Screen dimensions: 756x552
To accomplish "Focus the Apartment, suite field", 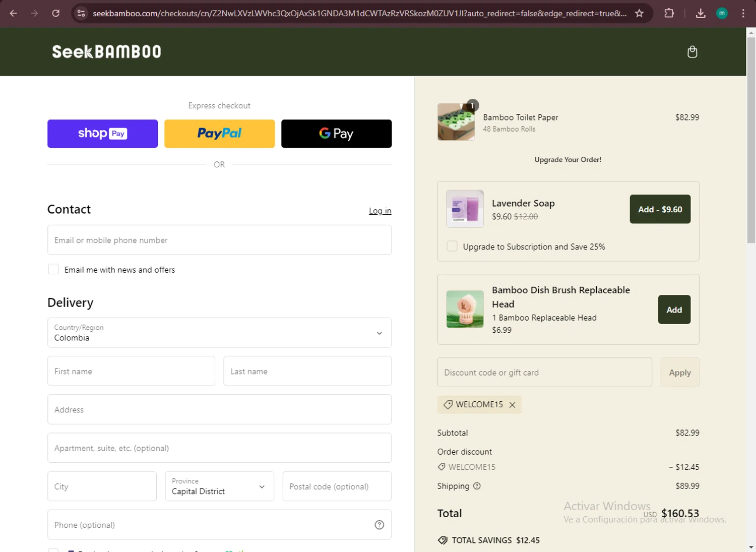I will [219, 448].
